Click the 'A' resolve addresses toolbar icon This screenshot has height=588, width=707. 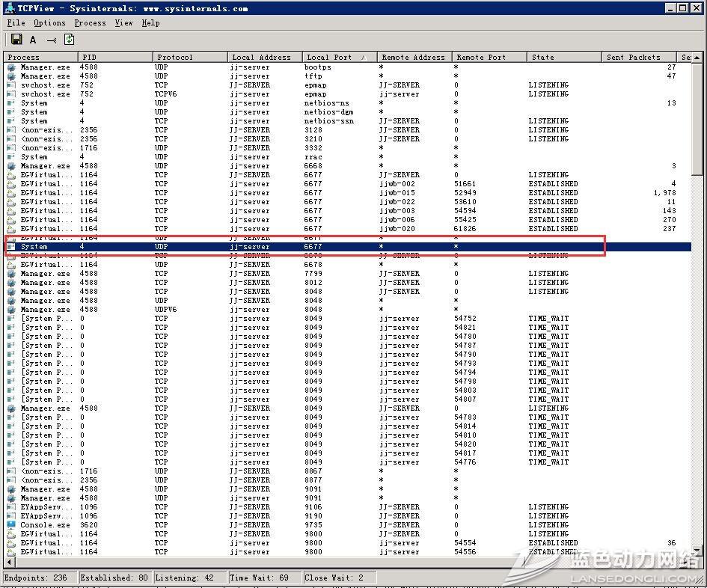click(x=33, y=40)
